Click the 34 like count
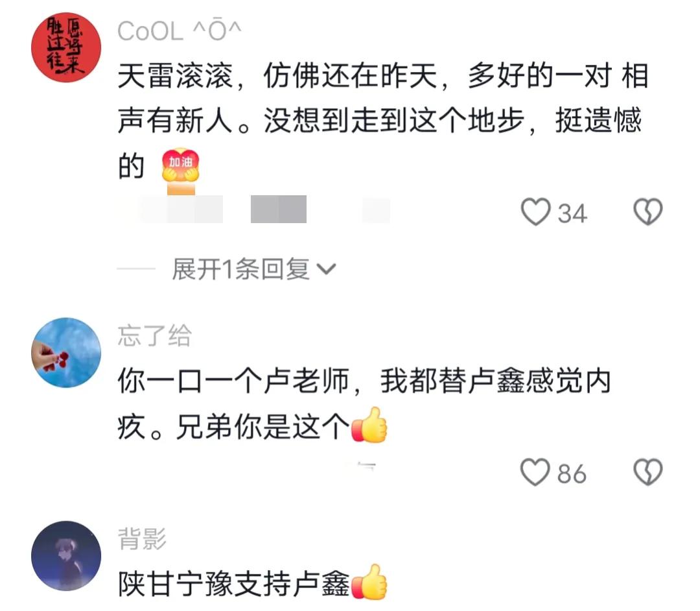 click(572, 213)
